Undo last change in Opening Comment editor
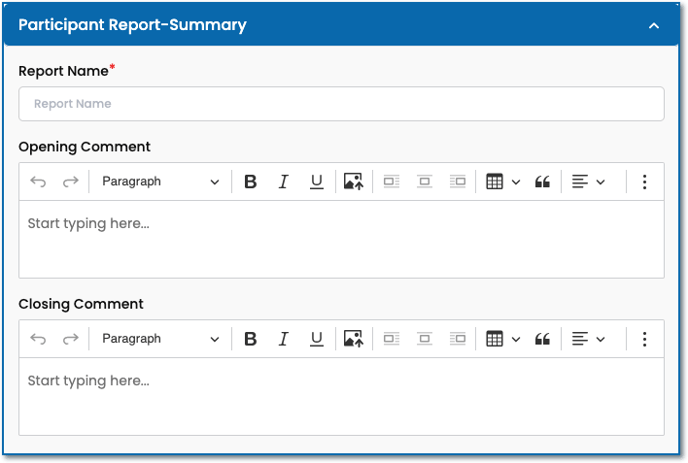Viewport: 688px width, 463px height. pyautogui.click(x=38, y=182)
